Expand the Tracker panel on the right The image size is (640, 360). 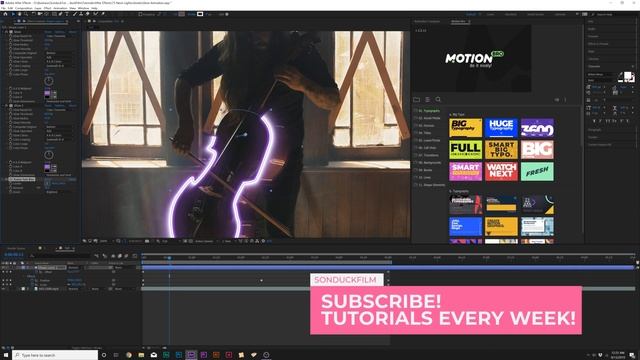click(593, 137)
